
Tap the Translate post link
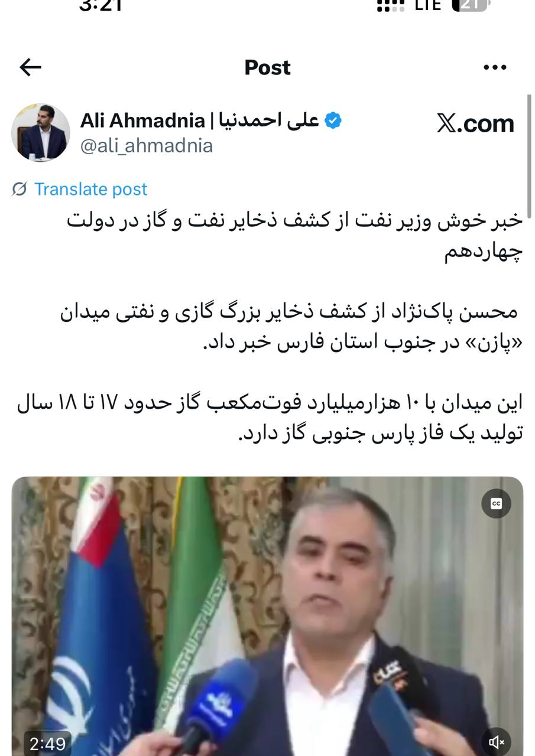(90, 189)
